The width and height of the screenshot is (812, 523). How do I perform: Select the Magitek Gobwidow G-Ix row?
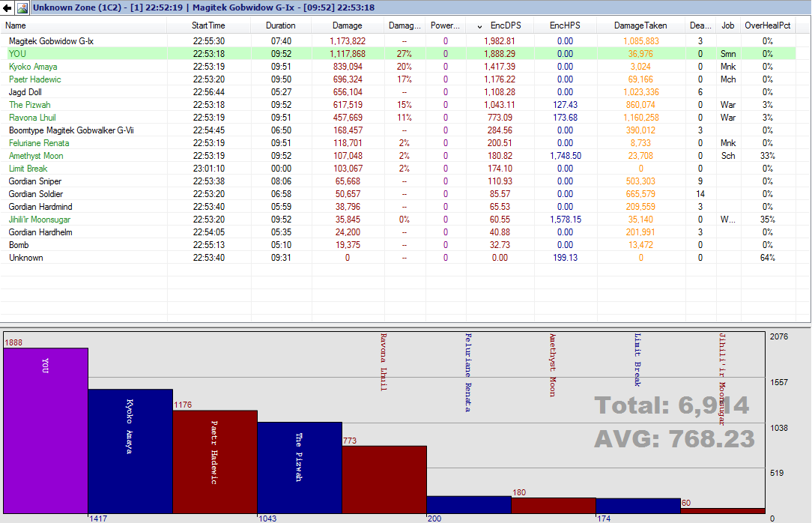click(x=399, y=41)
